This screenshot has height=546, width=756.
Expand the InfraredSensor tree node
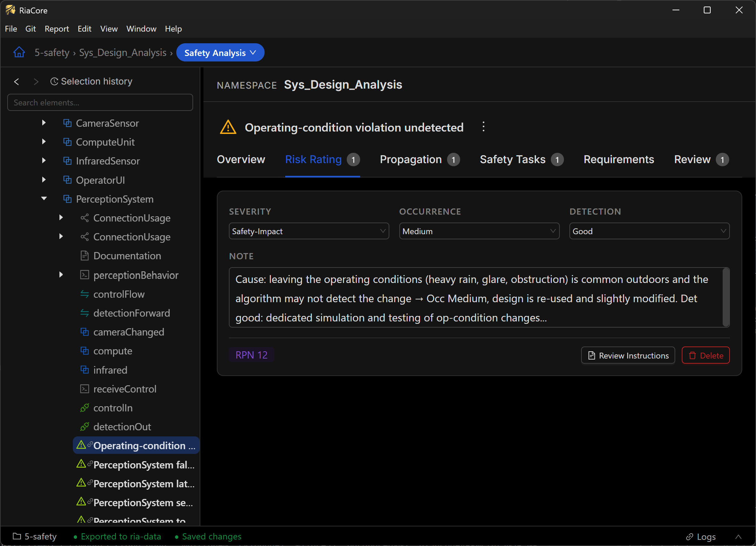(x=44, y=161)
